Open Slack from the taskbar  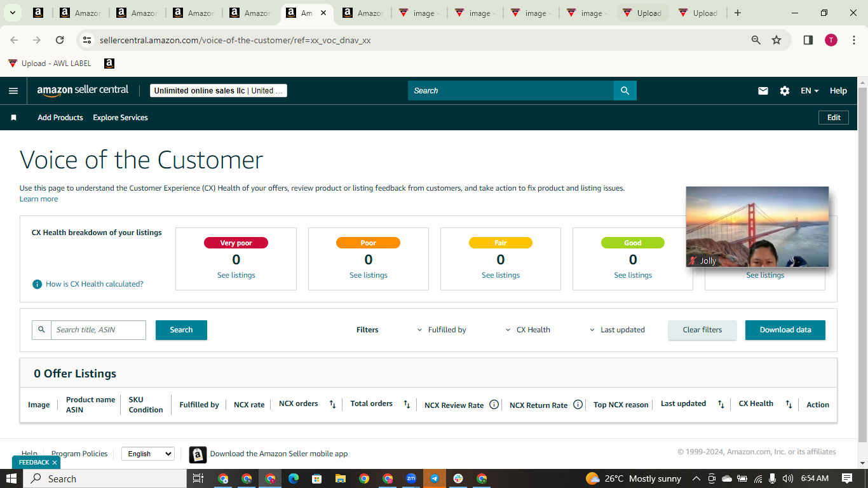(458, 478)
